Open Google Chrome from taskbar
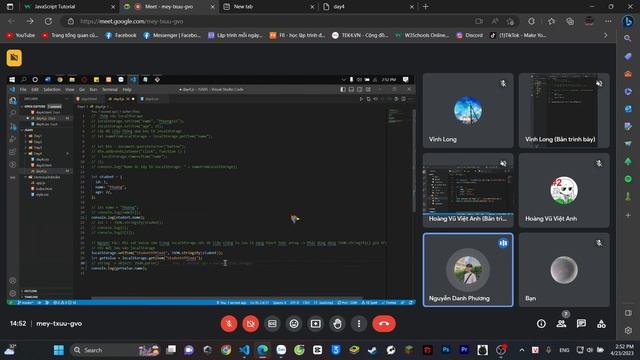Screen dimensions: 640x360 [x=226, y=350]
